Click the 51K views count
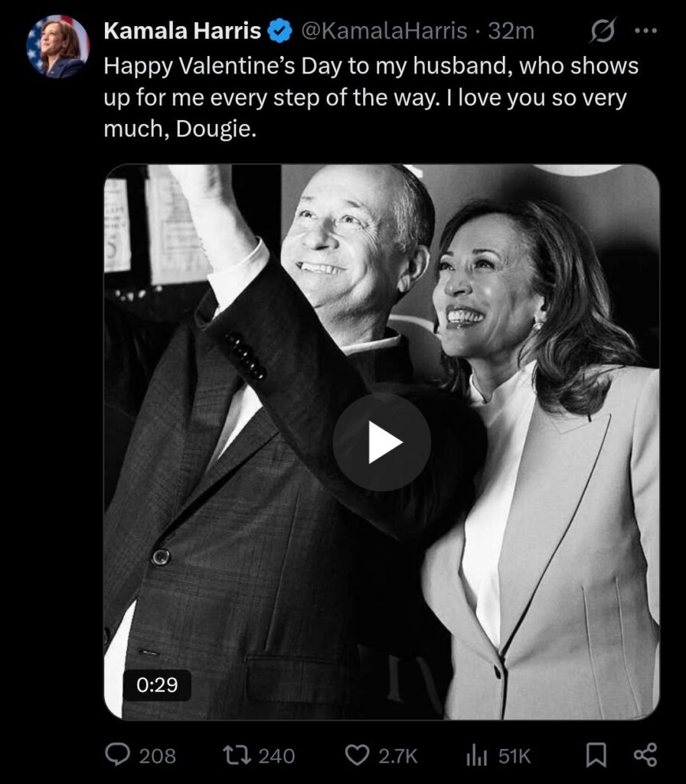The height and width of the screenshot is (784, 686). [514, 756]
